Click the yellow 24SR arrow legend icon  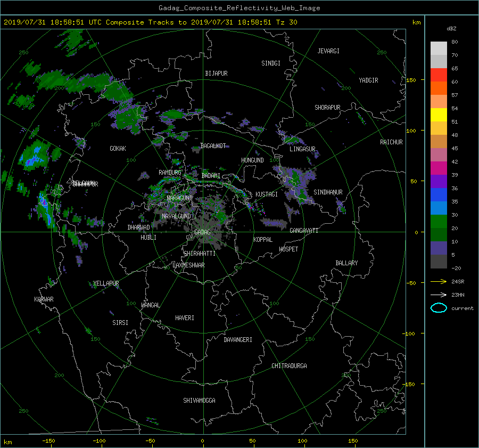coord(439,281)
